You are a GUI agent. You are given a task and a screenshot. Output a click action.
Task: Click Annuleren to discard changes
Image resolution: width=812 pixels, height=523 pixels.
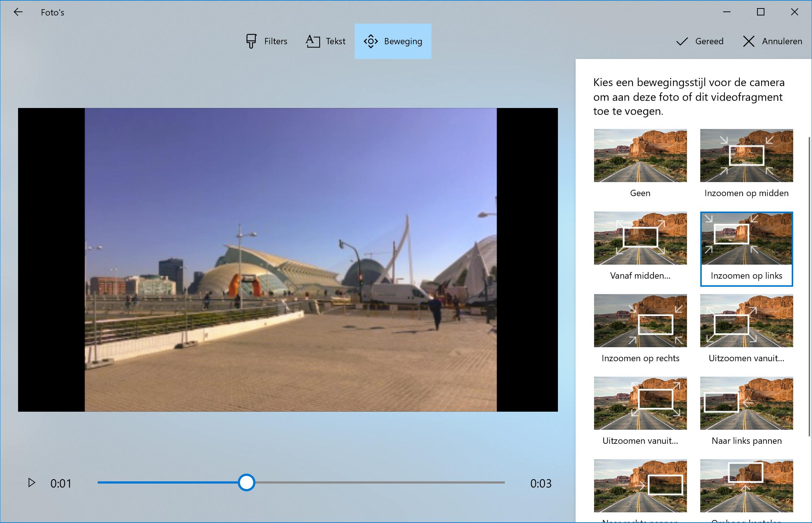(772, 41)
